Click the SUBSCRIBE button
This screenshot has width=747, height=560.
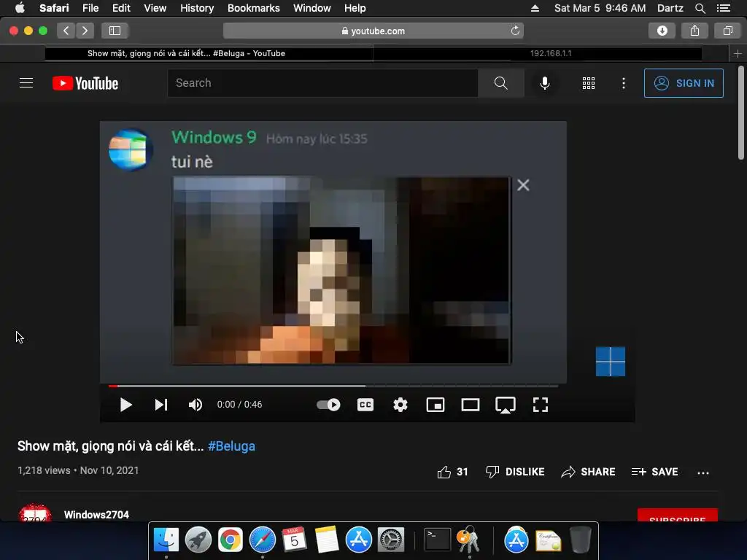pos(678,516)
